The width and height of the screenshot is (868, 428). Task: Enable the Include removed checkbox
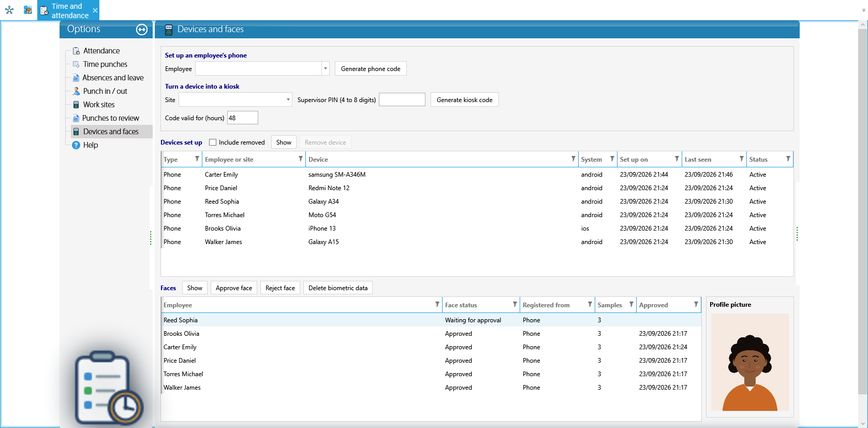coord(213,142)
